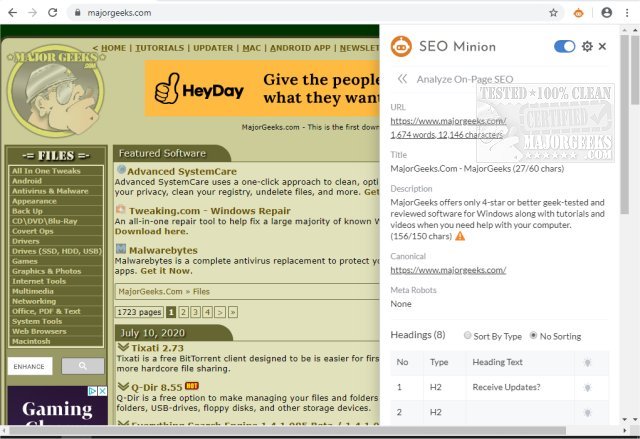
Task: Open the All In One Tweaks category
Action: 46,171
